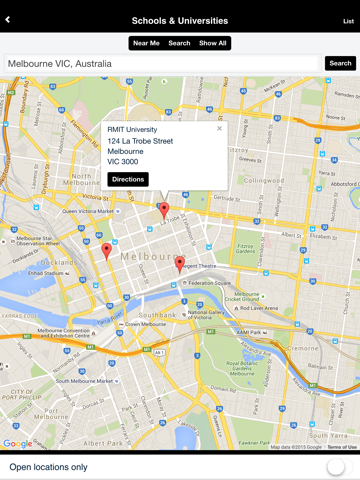Tap the back arrow in the header

pyautogui.click(x=8, y=20)
